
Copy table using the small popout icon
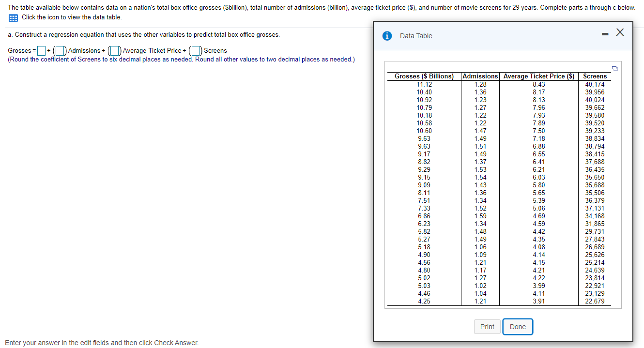pos(615,68)
